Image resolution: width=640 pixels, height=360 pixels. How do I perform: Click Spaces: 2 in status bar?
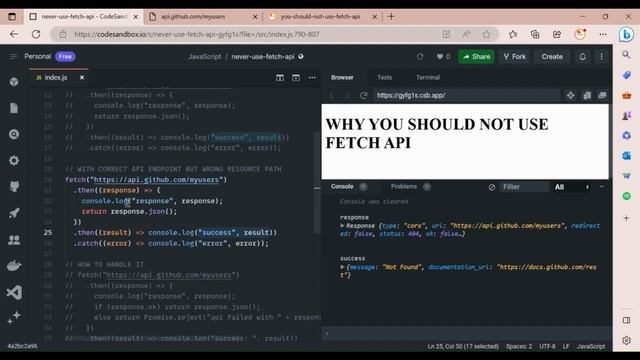519,347
